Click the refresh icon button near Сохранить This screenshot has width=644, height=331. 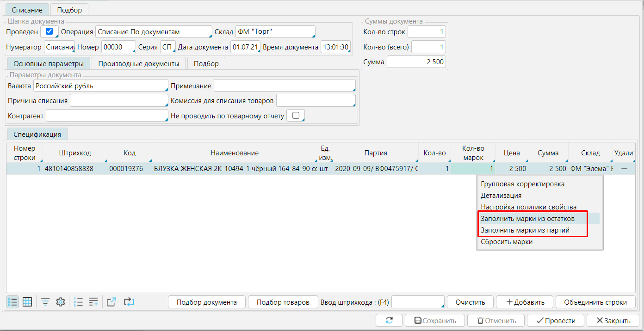coord(389,320)
